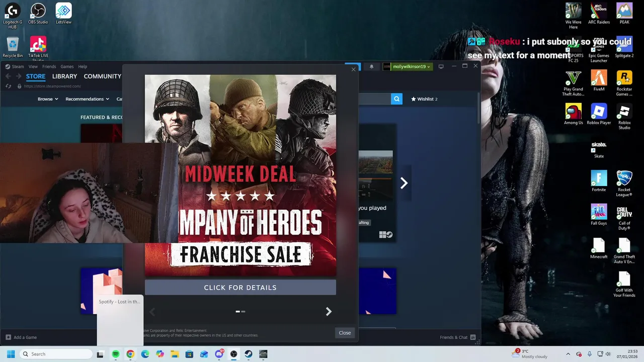Open the Wishlist link
The height and width of the screenshot is (362, 644).
(425, 99)
